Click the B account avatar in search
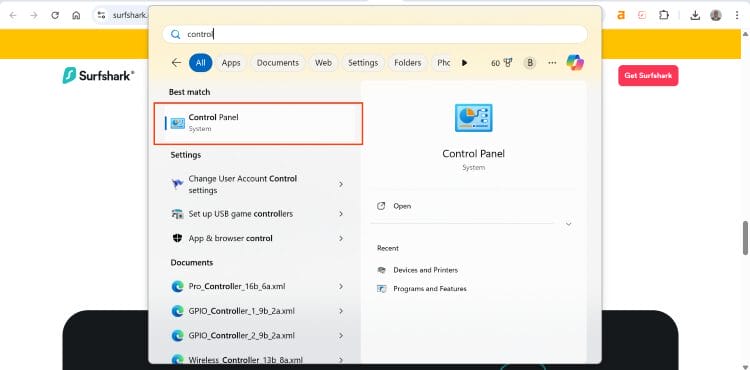 tap(529, 63)
